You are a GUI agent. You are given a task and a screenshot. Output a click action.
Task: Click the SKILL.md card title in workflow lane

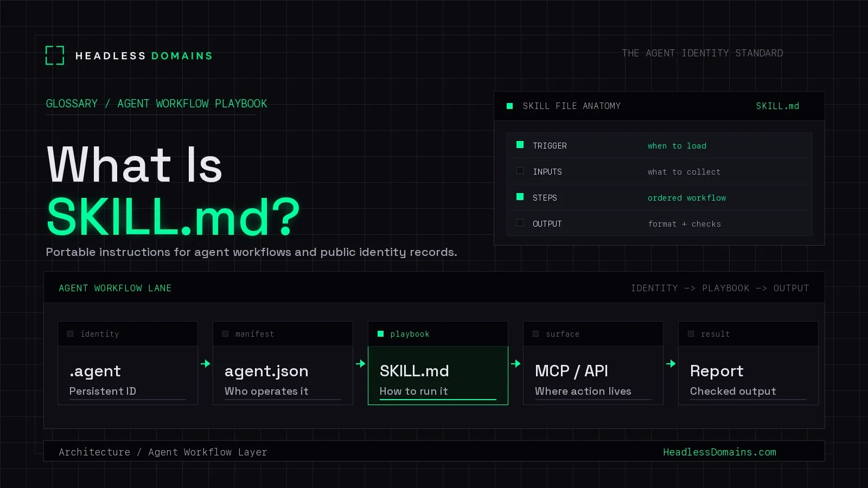click(414, 371)
